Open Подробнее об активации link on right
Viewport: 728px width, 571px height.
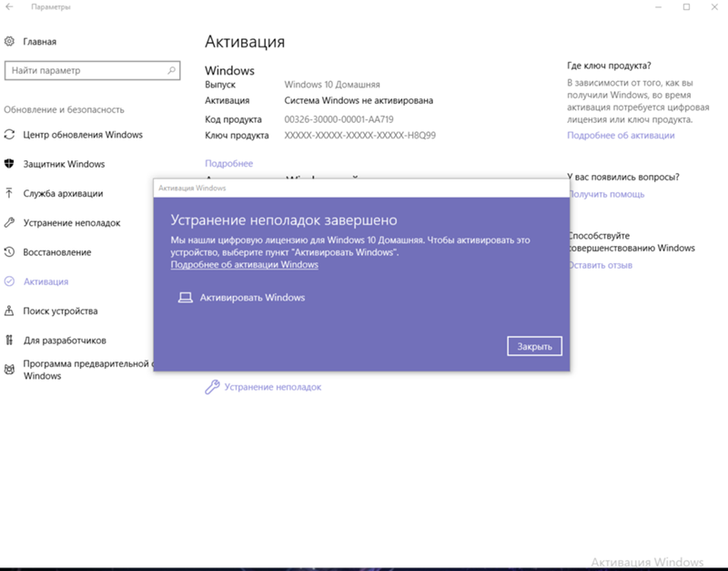coord(621,135)
